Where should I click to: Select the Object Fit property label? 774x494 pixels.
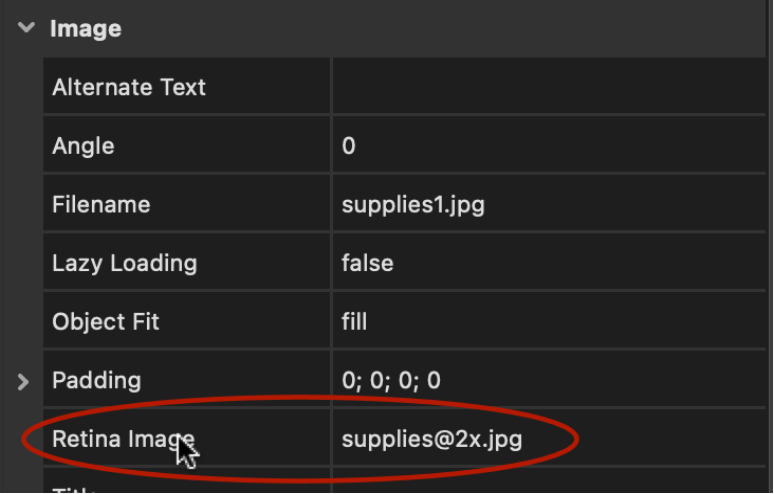coord(106,322)
